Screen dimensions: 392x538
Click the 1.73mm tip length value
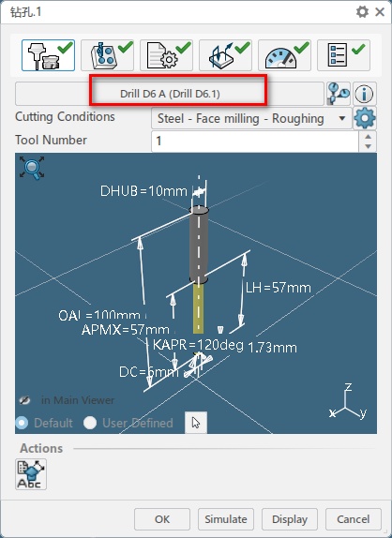tap(272, 348)
